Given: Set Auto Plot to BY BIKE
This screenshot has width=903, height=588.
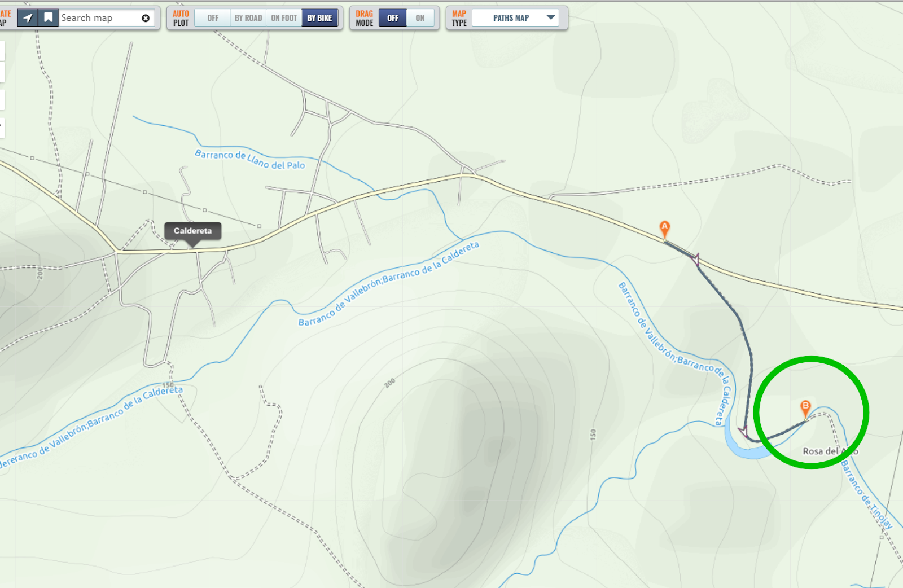Looking at the screenshot, I should [319, 18].
